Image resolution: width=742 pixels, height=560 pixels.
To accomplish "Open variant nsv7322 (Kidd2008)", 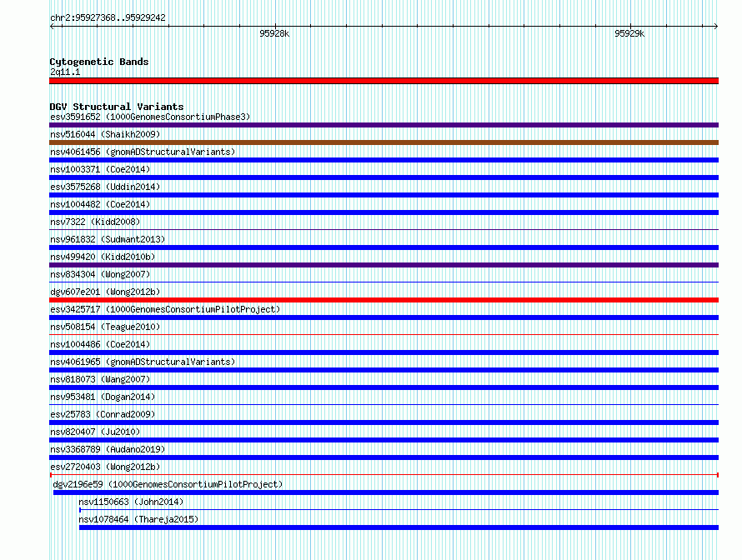I will [95, 222].
